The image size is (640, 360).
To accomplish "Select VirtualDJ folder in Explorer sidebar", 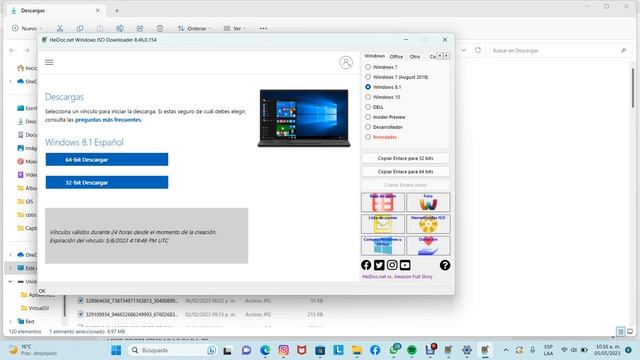I will tap(35, 308).
